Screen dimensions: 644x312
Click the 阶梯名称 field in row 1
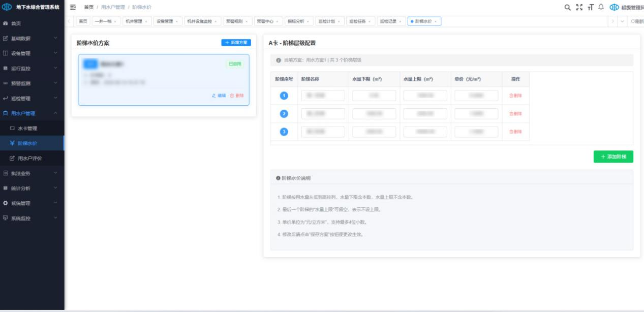tap(323, 96)
